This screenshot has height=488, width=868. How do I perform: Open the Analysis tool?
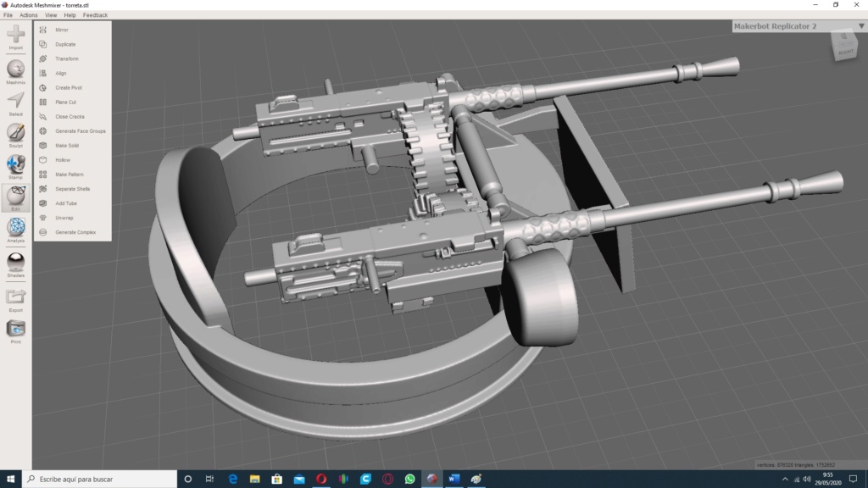15,227
